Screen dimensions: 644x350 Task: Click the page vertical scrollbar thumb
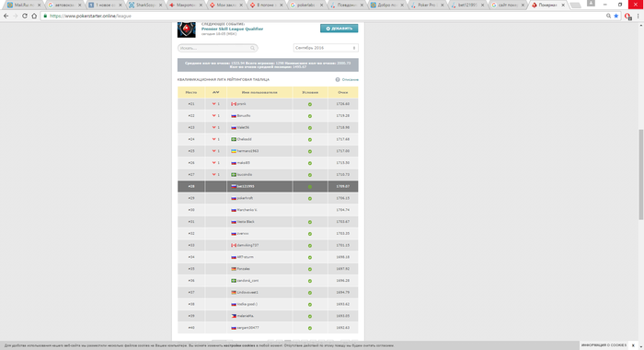tap(640, 175)
